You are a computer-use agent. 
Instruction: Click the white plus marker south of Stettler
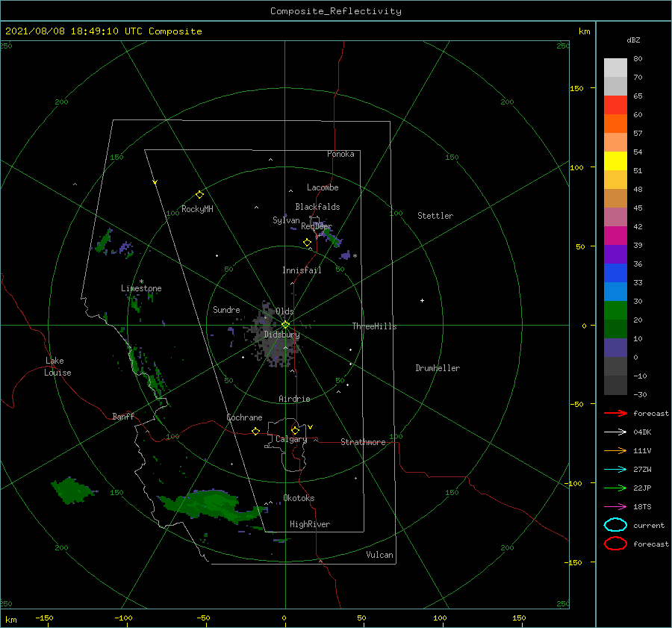coord(422,300)
